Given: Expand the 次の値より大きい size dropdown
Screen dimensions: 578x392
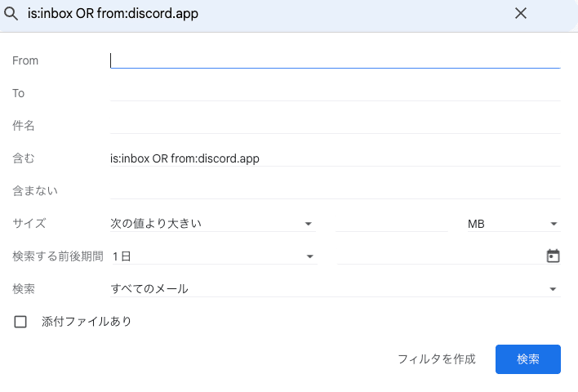Looking at the screenshot, I should point(213,224).
